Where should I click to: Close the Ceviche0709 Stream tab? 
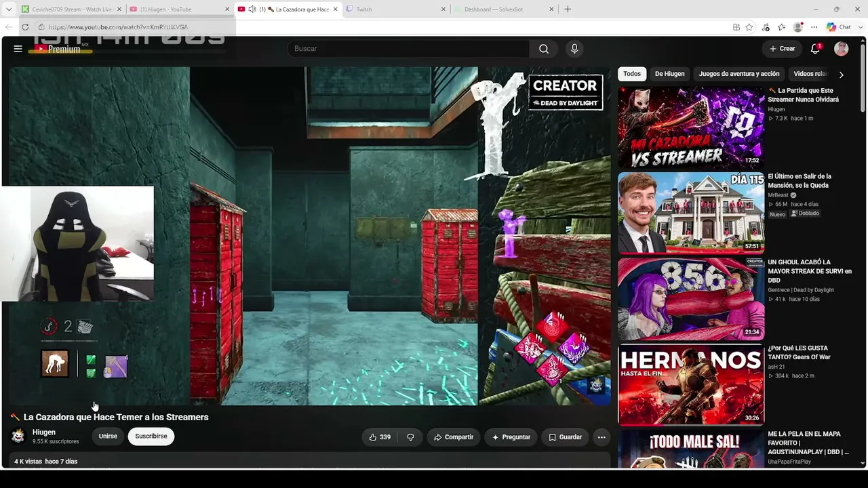point(119,9)
